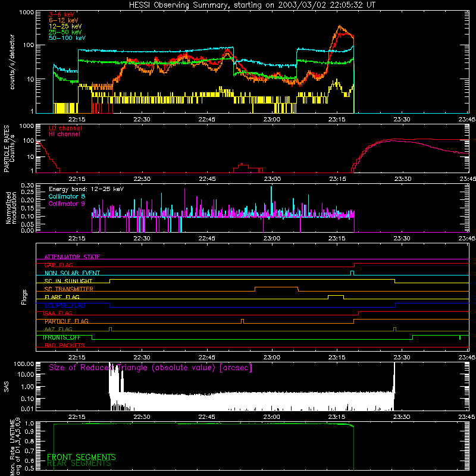Click the raised FLARE_FLAG pulse near 23:15
476x476 pixels.
pos(336,295)
